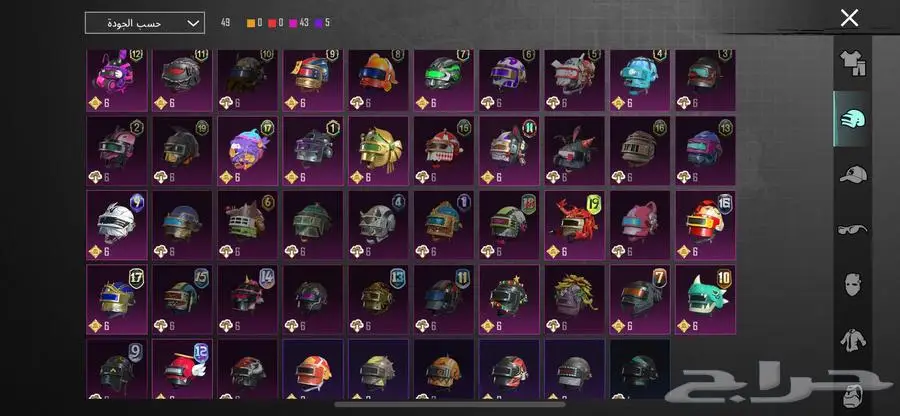Select the purple bird helmet numbered 17
This screenshot has height=416, width=900.
pyautogui.click(x=247, y=151)
